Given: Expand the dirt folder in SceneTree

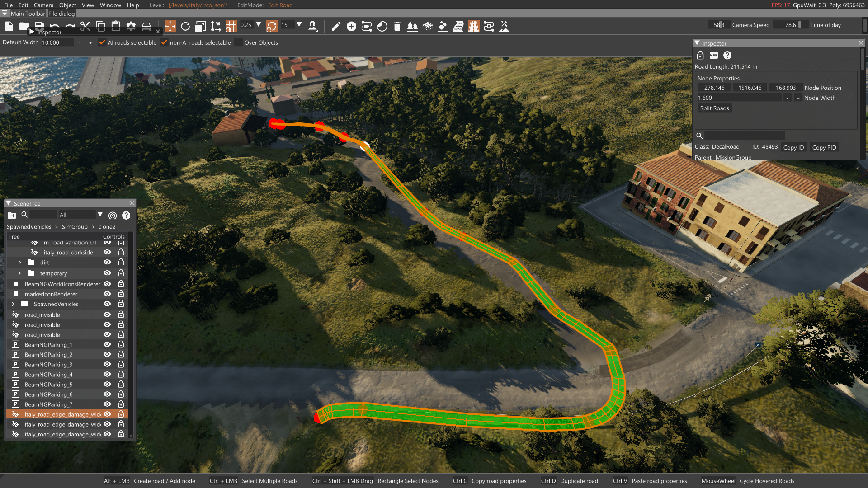Looking at the screenshot, I should coord(19,263).
